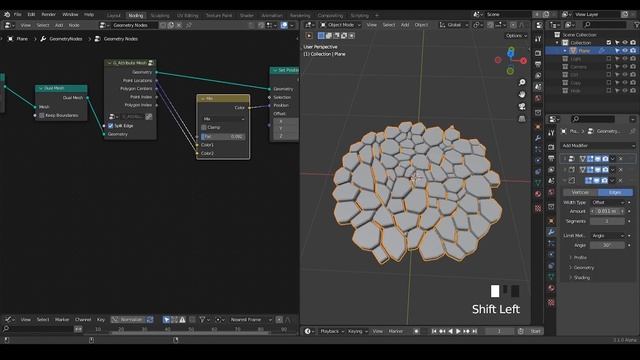Open the Object Mode dropdown
This screenshot has width=640, height=360.
click(x=340, y=25)
